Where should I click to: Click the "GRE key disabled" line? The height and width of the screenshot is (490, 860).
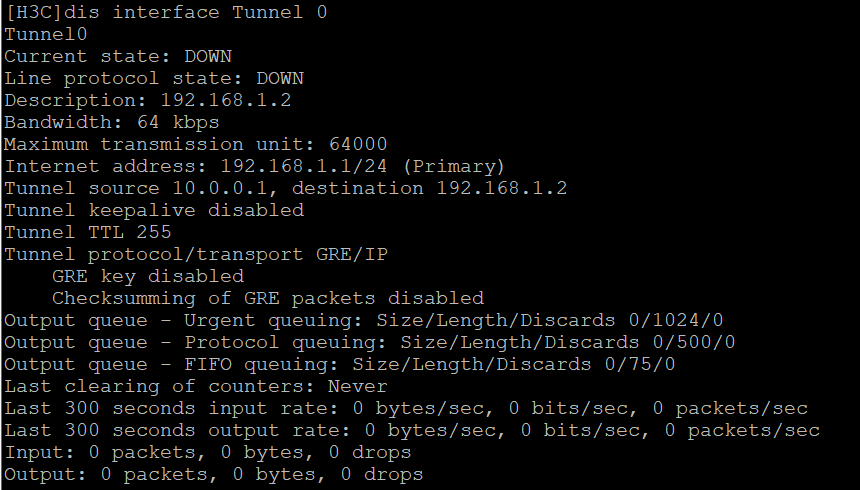(x=147, y=276)
